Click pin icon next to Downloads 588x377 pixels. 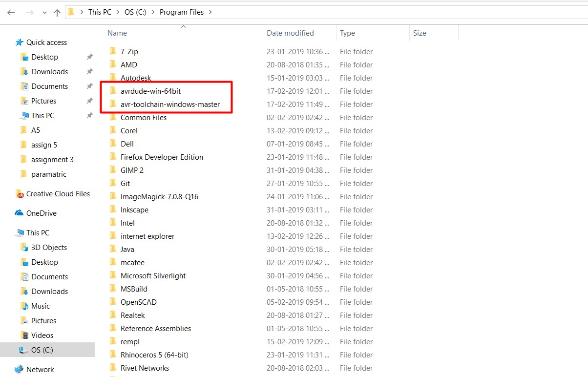click(89, 72)
